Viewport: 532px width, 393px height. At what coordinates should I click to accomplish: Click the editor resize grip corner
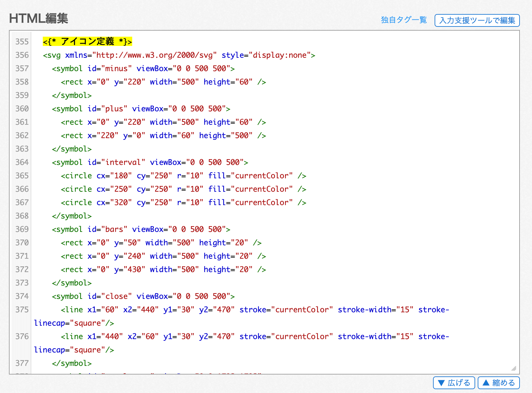pyautogui.click(x=514, y=368)
